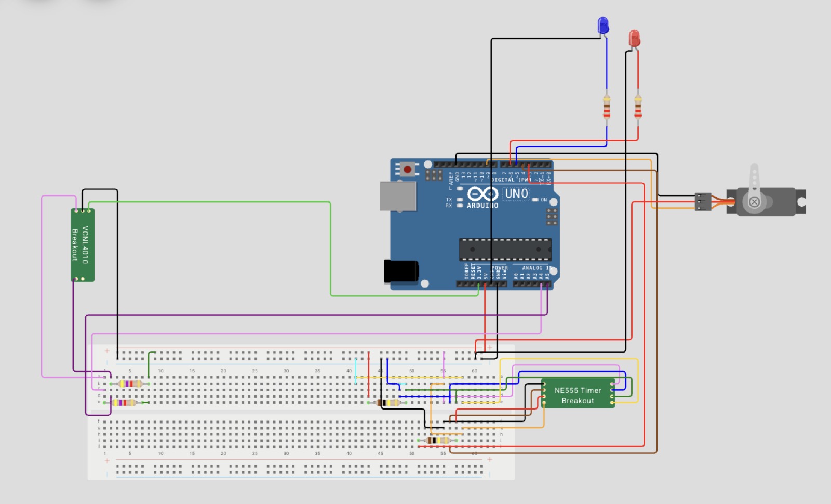
Task: Select the VCNL4010 Breakout board
Action: (x=83, y=245)
